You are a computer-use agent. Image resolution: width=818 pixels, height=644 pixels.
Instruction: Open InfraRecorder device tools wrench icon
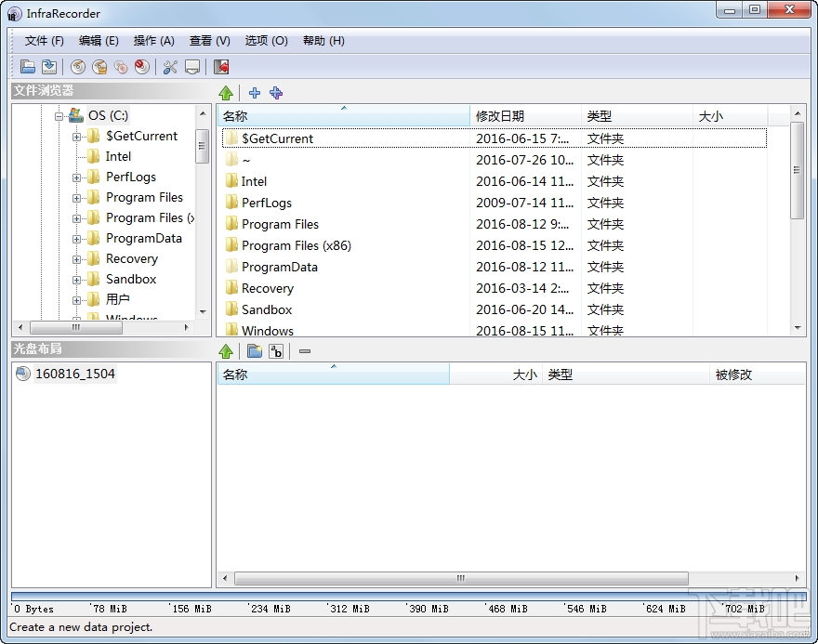pos(170,67)
